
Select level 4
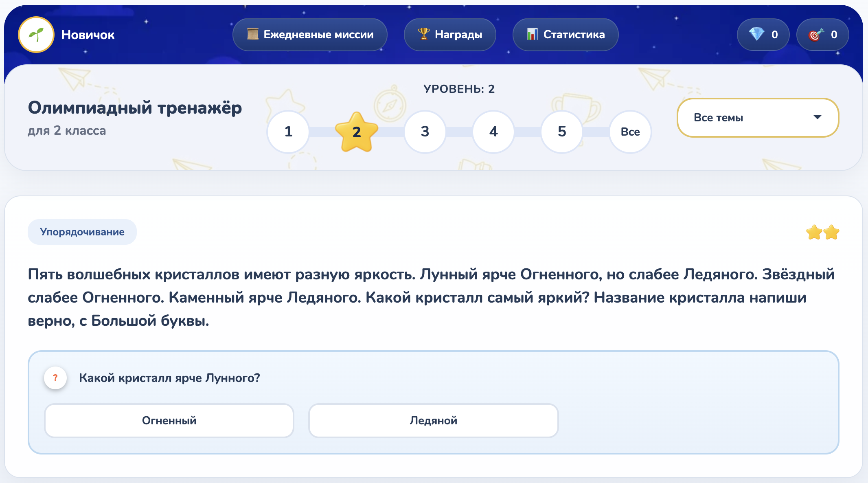(493, 132)
